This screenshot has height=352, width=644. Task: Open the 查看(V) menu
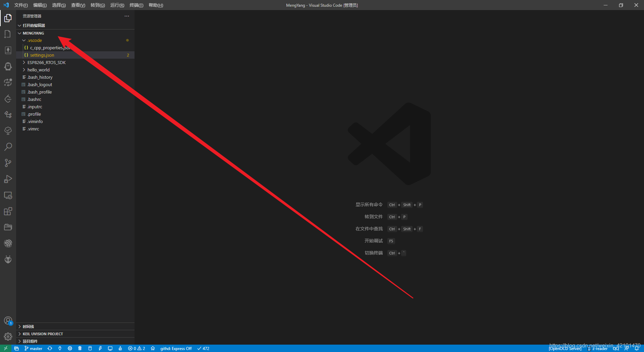tap(78, 5)
